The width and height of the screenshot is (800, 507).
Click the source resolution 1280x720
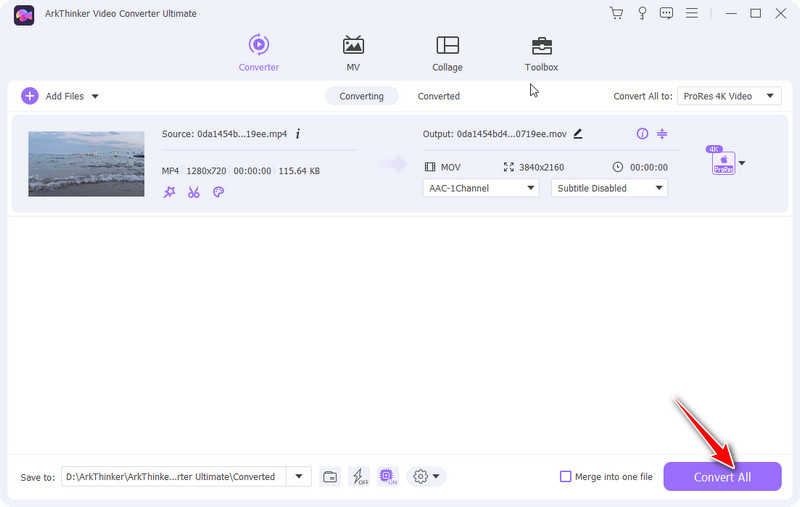point(206,171)
